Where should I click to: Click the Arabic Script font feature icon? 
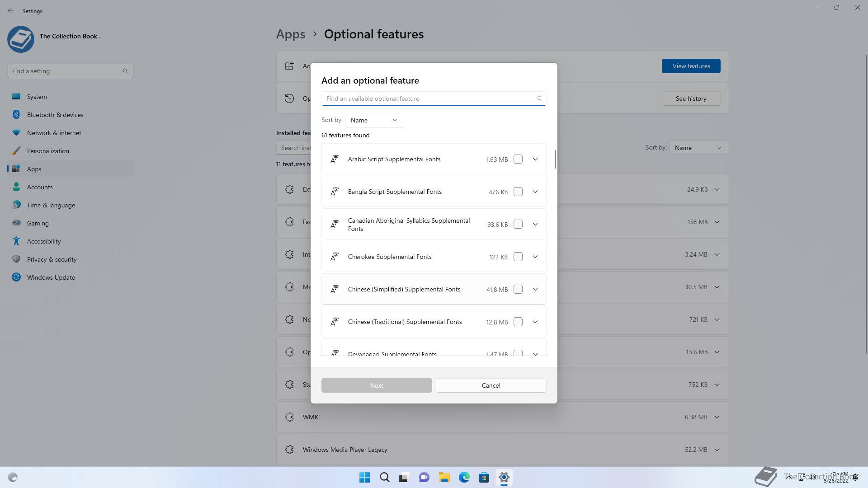click(x=335, y=159)
